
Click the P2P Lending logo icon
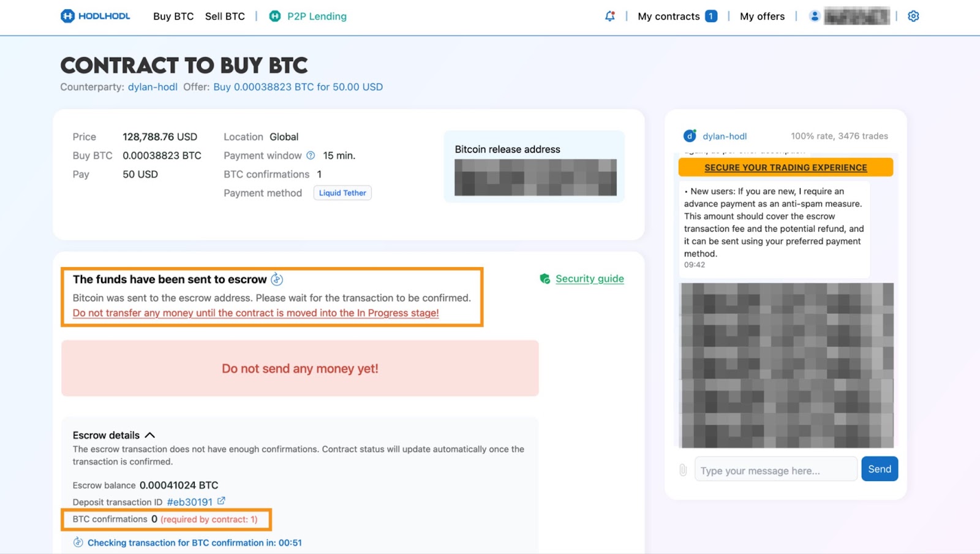[x=275, y=16]
